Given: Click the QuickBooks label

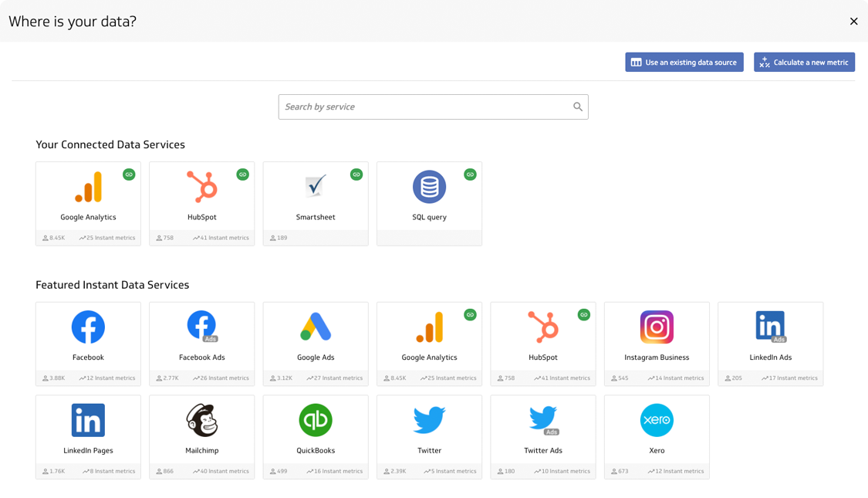Looking at the screenshot, I should [x=316, y=450].
